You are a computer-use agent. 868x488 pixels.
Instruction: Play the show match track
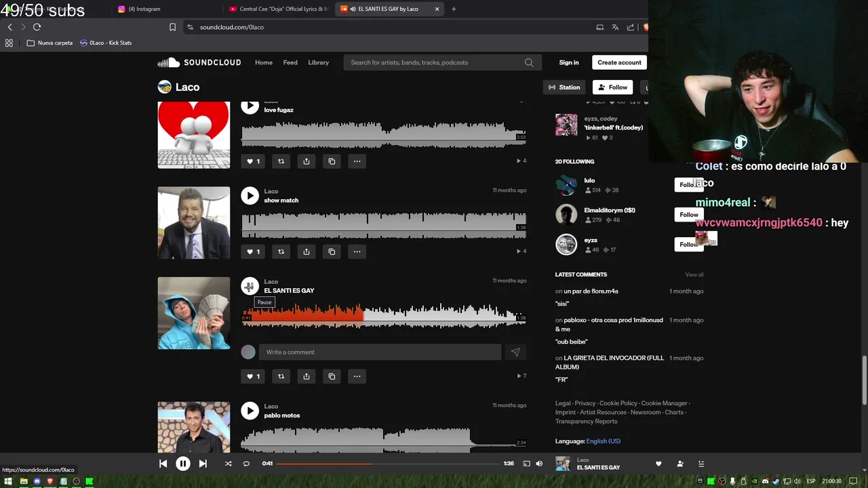pyautogui.click(x=250, y=196)
